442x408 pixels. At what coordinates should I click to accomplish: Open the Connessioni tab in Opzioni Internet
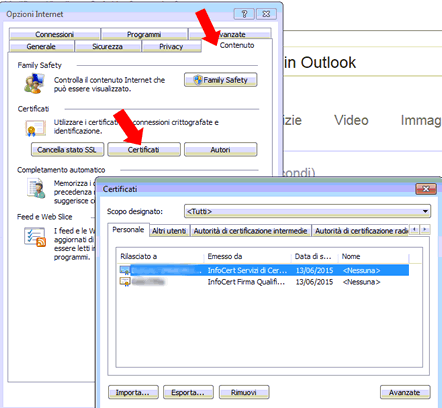pyautogui.click(x=54, y=34)
